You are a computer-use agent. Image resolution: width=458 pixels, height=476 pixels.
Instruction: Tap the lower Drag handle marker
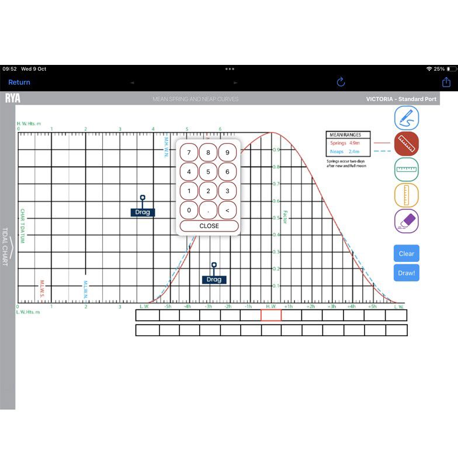pyautogui.click(x=214, y=279)
